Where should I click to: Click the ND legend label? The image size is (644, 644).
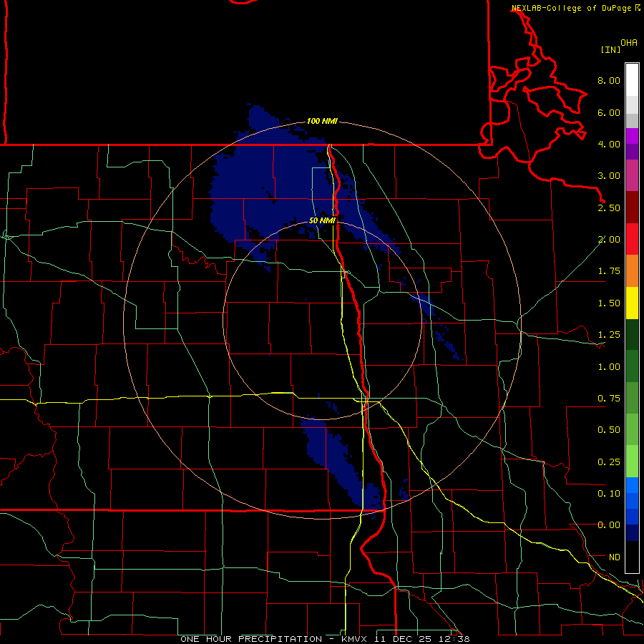click(x=614, y=557)
